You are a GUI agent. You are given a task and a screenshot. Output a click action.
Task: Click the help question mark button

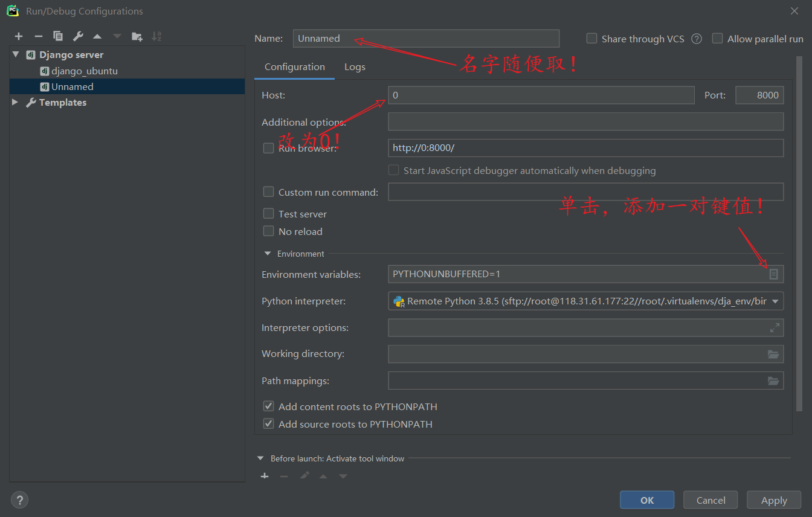click(x=19, y=500)
